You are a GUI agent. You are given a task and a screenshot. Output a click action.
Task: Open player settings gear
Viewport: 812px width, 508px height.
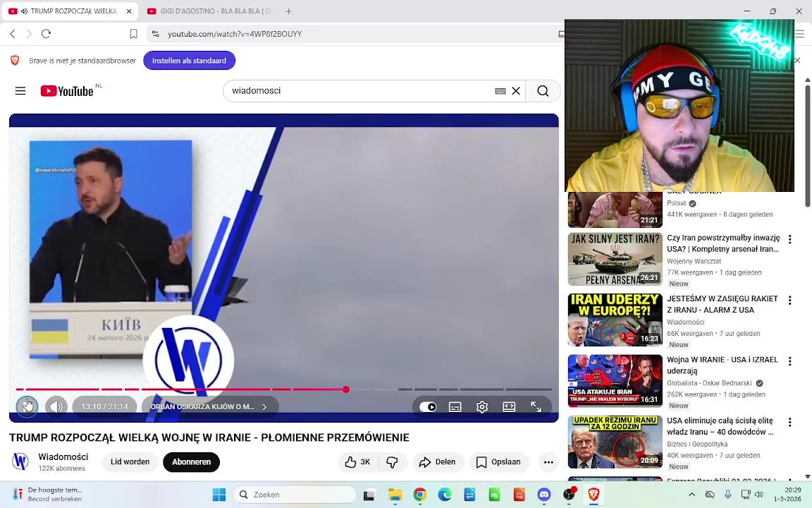(482, 407)
